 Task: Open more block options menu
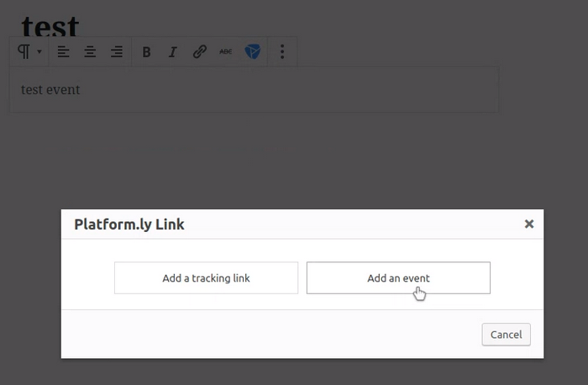coord(282,51)
